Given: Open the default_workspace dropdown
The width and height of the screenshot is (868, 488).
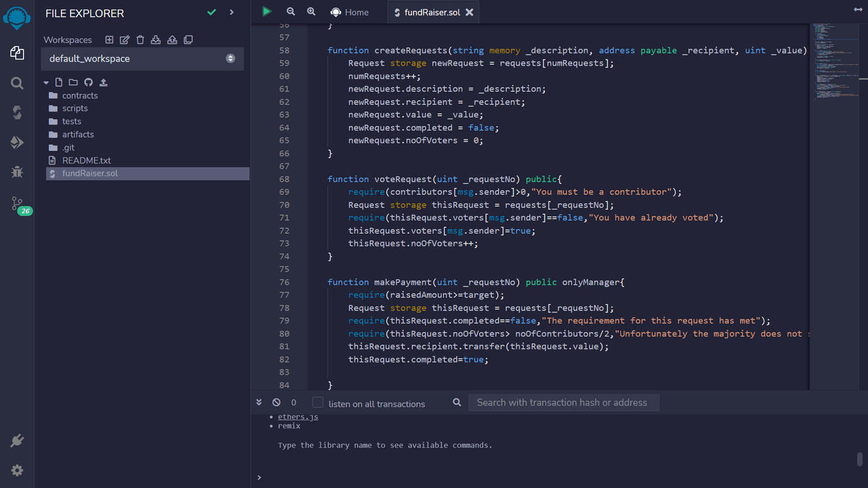Looking at the screenshot, I should (142, 58).
